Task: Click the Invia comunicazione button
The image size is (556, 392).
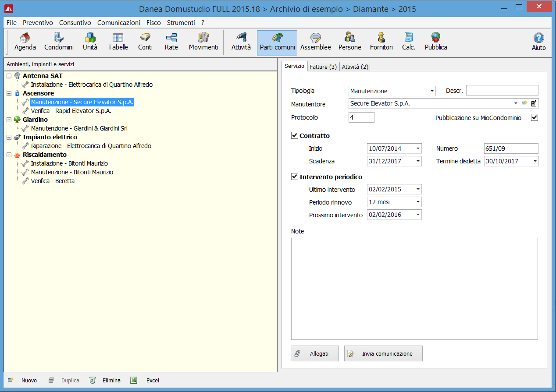Action: click(x=383, y=353)
